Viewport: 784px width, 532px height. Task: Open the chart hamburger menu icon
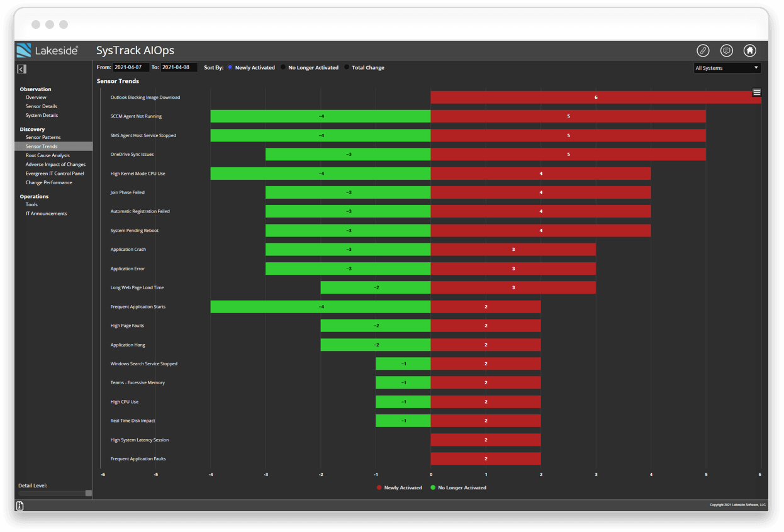point(756,92)
